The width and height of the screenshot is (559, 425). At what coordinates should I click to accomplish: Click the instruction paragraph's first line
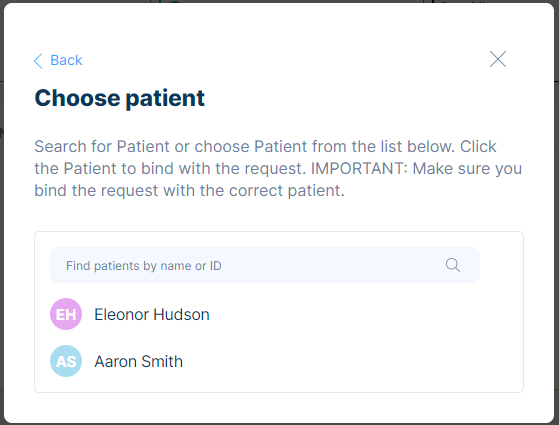tap(265, 147)
